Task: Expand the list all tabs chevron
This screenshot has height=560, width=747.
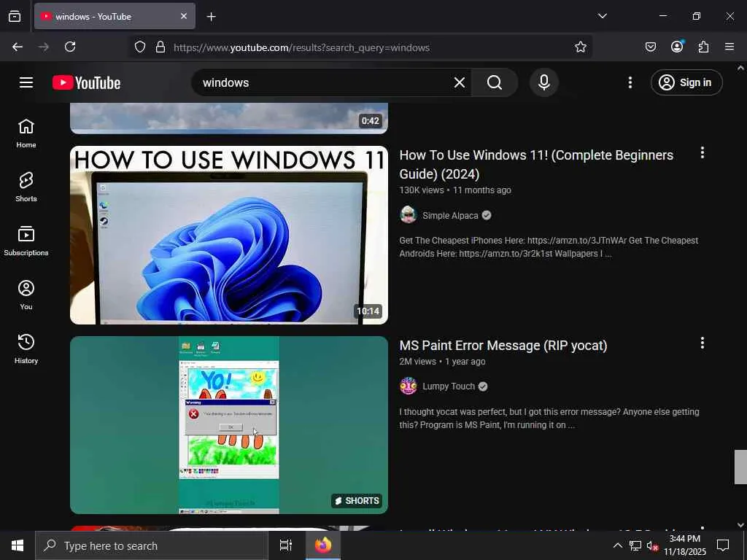Action: coord(602,16)
